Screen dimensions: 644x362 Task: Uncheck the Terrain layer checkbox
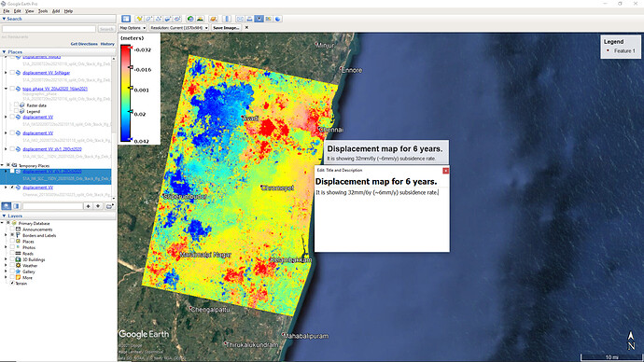point(12,284)
